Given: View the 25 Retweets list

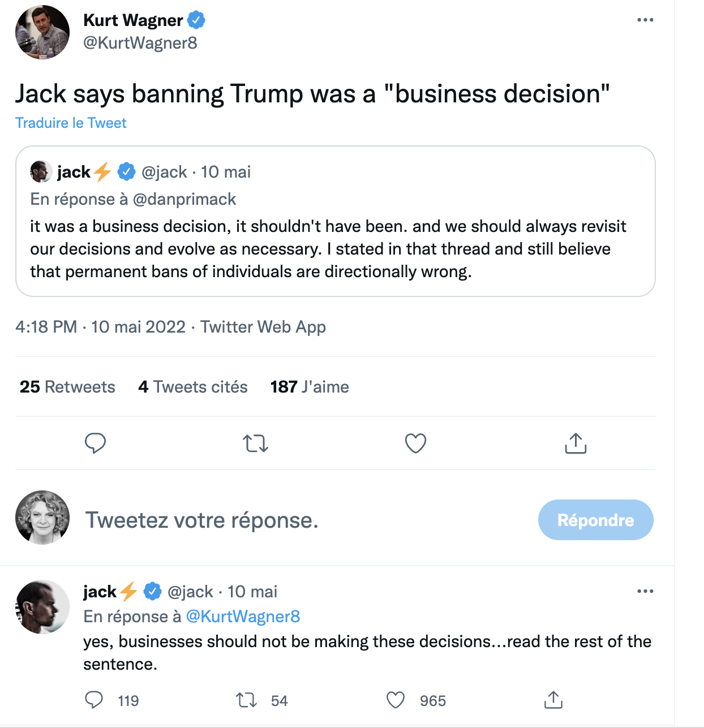Looking at the screenshot, I should pyautogui.click(x=67, y=387).
